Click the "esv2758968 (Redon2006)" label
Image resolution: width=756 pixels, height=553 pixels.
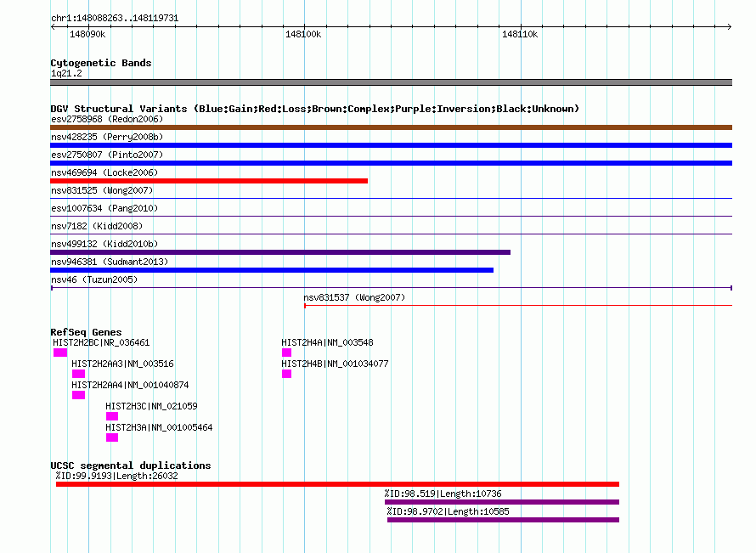tap(107, 119)
